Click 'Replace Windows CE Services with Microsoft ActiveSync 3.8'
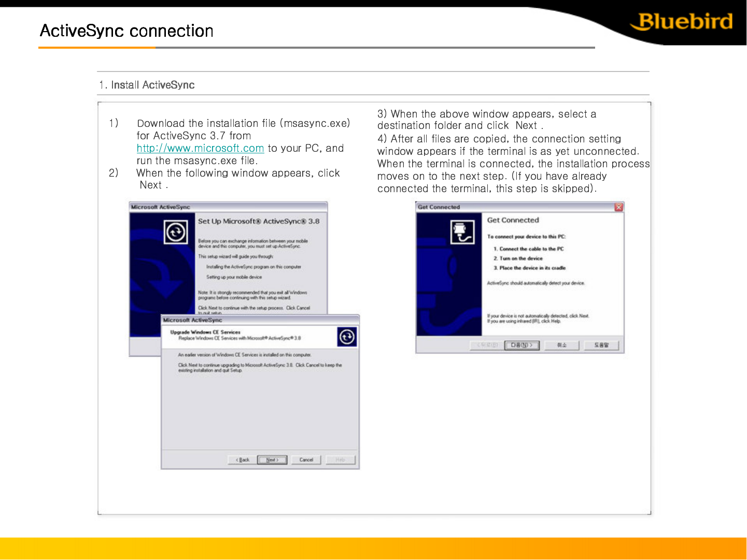The height and width of the screenshot is (560, 747). click(x=239, y=338)
